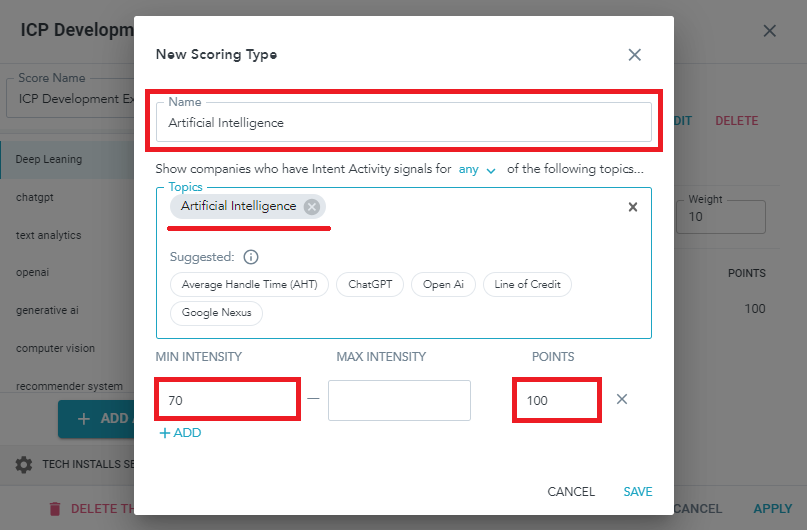Add suggested topic Open Ai
807x530 pixels.
pyautogui.click(x=443, y=284)
